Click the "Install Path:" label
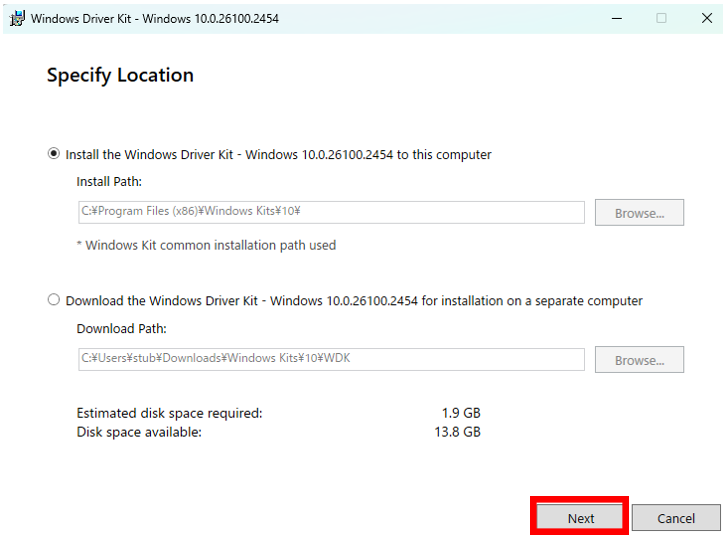This screenshot has height=535, width=723. [x=110, y=182]
